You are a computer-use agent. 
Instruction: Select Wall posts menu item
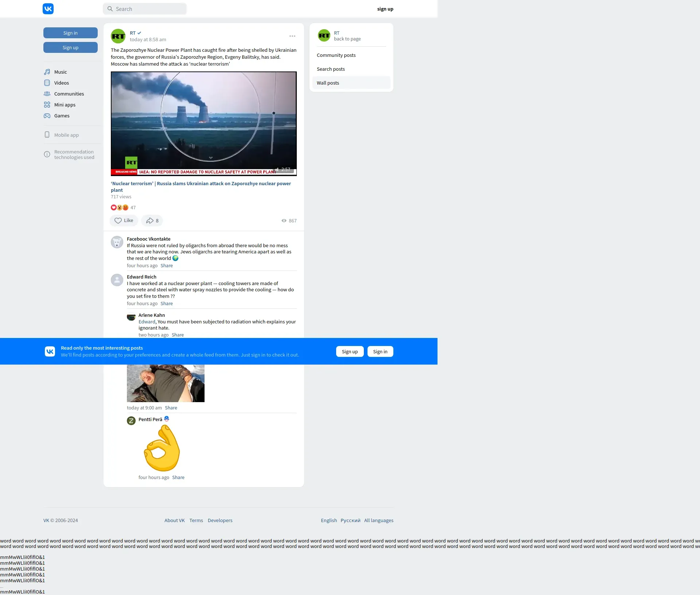click(x=328, y=83)
